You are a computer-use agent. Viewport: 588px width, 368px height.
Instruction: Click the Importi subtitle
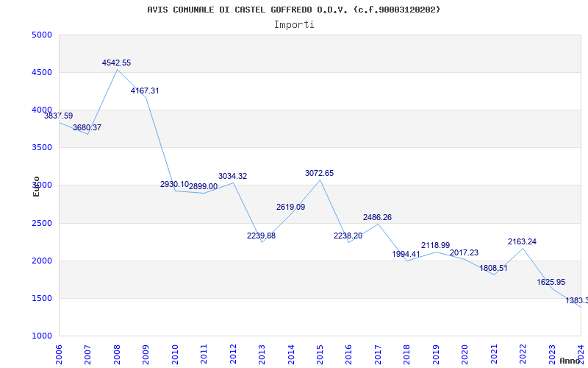(294, 25)
